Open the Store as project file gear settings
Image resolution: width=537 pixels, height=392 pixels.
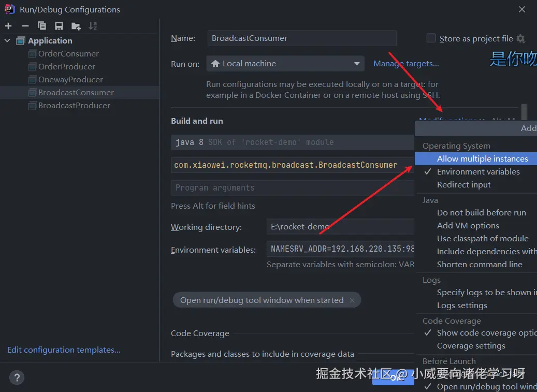pos(521,39)
